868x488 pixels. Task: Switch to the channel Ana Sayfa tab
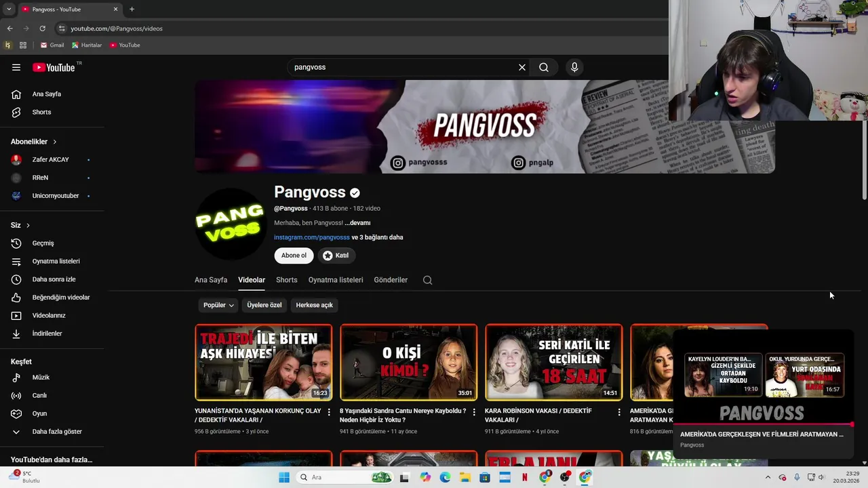point(211,280)
